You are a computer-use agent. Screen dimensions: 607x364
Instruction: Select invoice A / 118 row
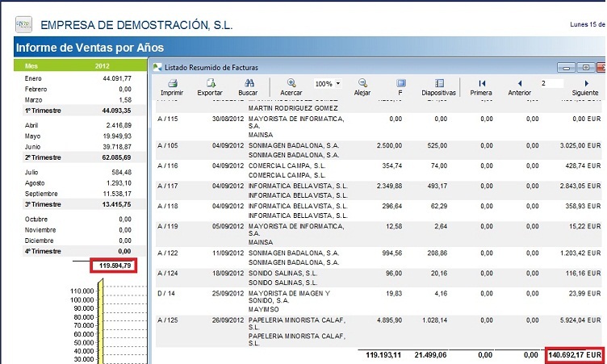click(379, 211)
